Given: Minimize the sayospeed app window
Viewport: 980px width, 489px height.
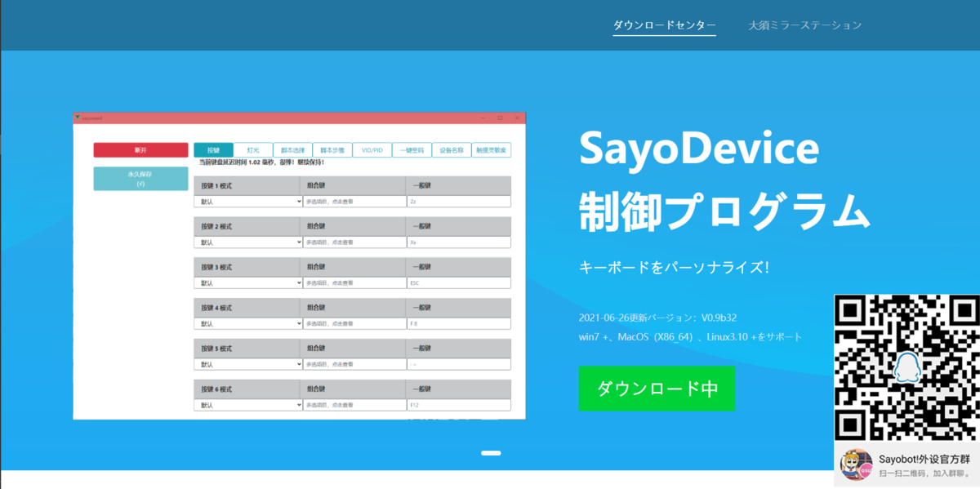Looking at the screenshot, I should 482,118.
